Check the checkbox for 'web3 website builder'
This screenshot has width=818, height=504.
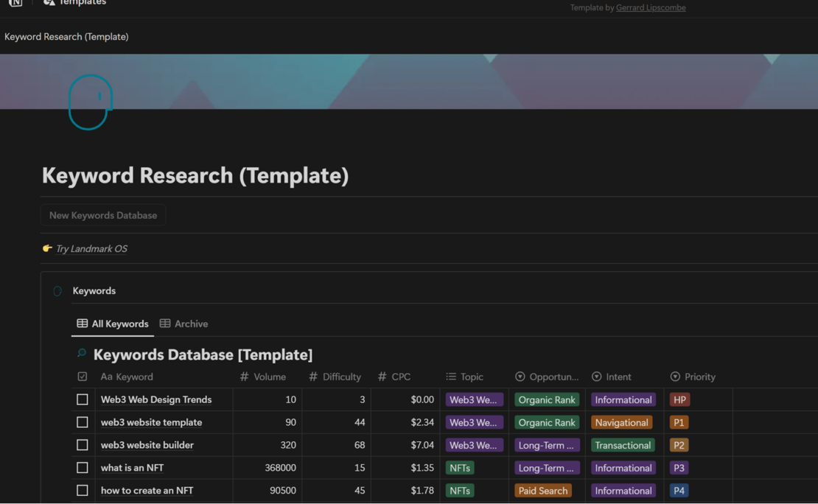[83, 444]
